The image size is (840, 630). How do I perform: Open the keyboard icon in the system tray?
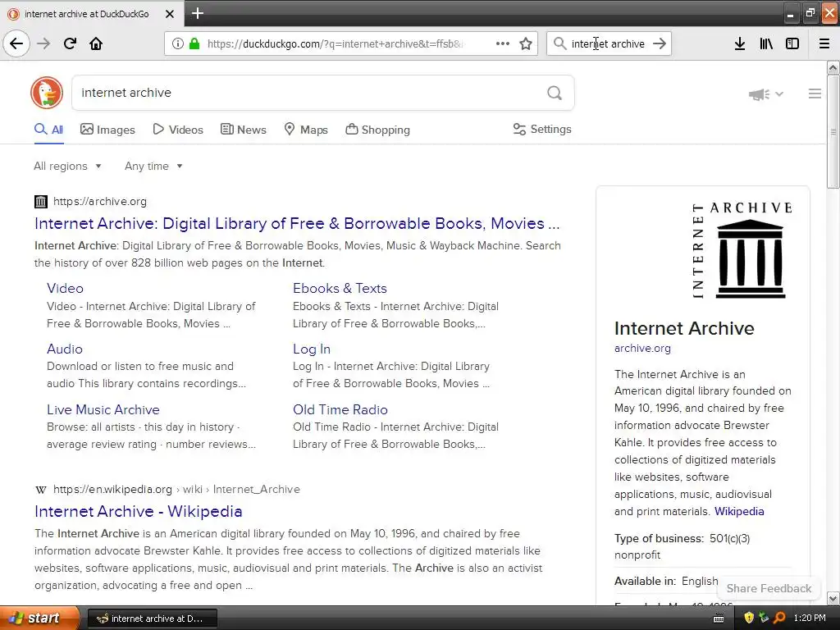click(x=719, y=619)
